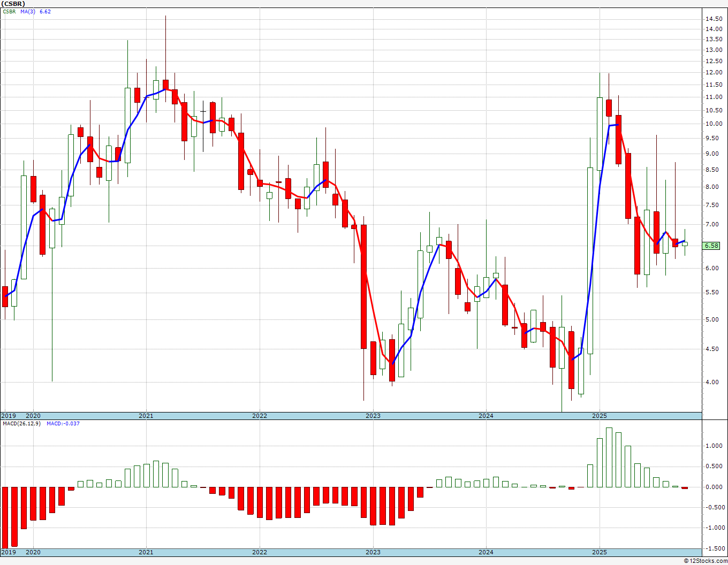The image size is (728, 565).
Task: Click the 2023 label on price time axis
Action: click(x=373, y=416)
